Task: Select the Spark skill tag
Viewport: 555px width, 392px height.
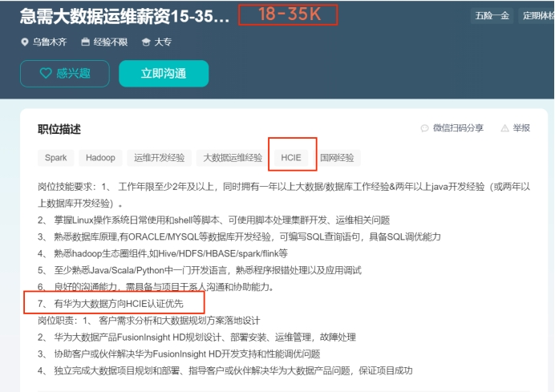Action: click(x=56, y=158)
